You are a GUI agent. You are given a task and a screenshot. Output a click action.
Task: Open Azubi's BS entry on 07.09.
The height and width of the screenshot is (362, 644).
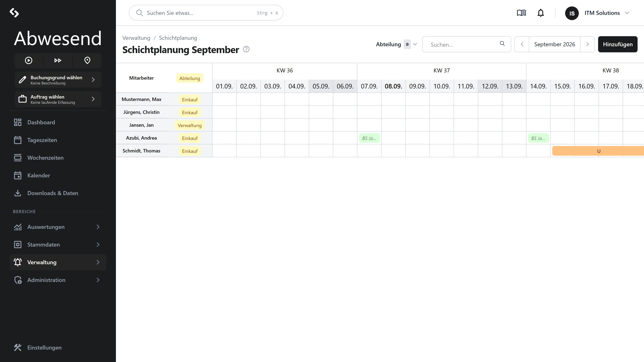[369, 138]
